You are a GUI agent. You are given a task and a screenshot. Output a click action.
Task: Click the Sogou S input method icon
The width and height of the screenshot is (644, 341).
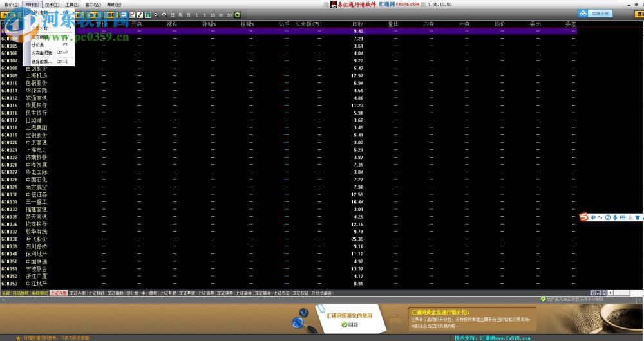[583, 217]
